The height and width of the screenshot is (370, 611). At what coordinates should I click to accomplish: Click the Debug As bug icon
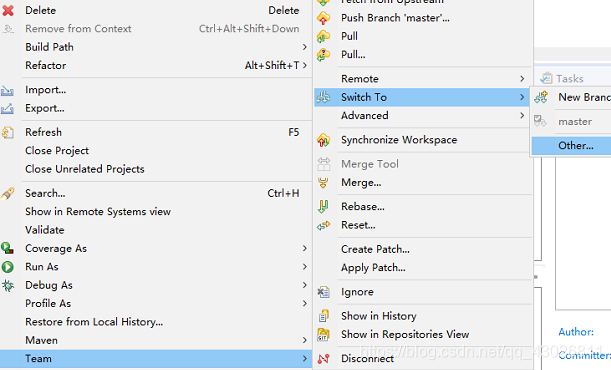[7, 285]
